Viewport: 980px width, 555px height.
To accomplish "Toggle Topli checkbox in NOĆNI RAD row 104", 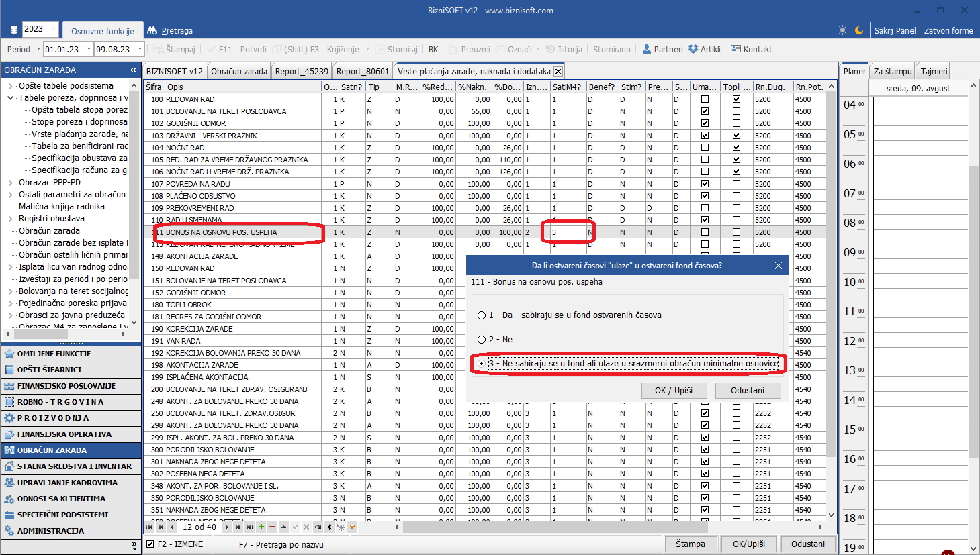I will point(736,148).
